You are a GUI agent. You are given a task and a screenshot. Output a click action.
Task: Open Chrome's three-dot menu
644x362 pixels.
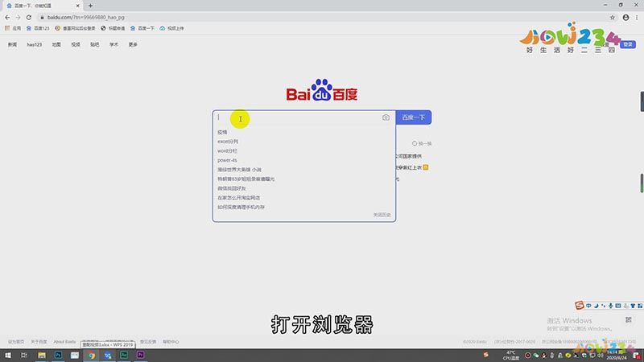pos(637,17)
